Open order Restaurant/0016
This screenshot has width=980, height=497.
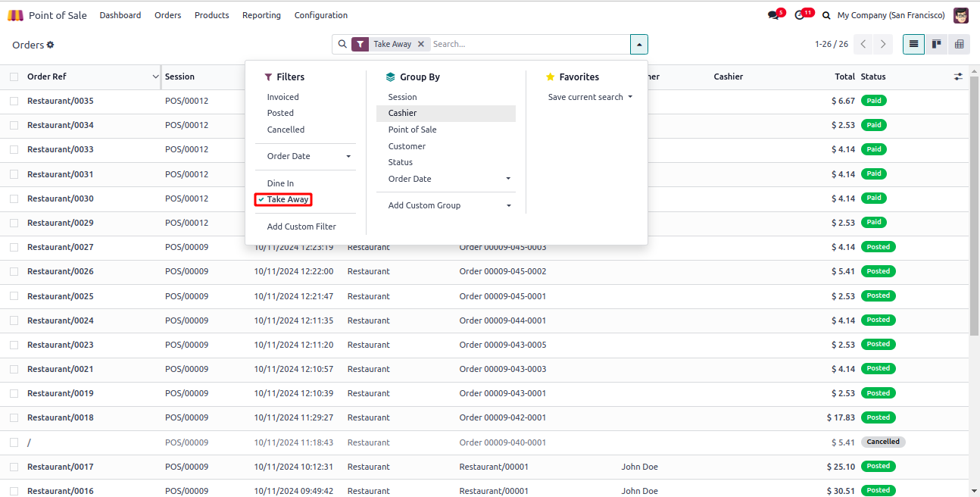pyautogui.click(x=61, y=491)
